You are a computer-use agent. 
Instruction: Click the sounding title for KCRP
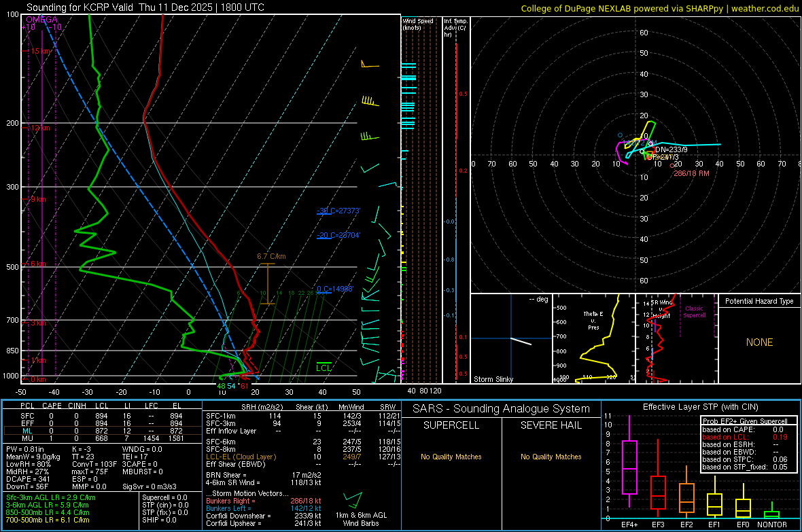(145, 7)
